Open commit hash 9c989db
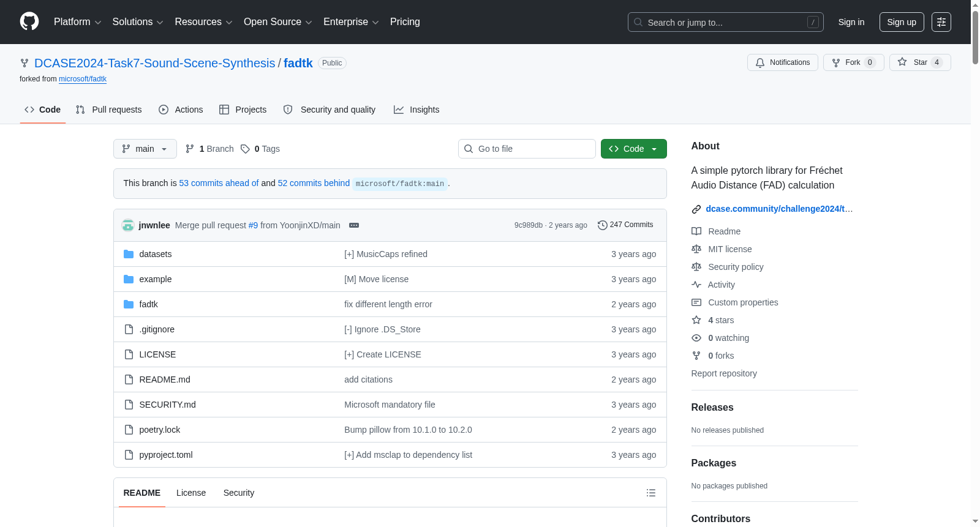The height and width of the screenshot is (527, 980). pos(529,225)
